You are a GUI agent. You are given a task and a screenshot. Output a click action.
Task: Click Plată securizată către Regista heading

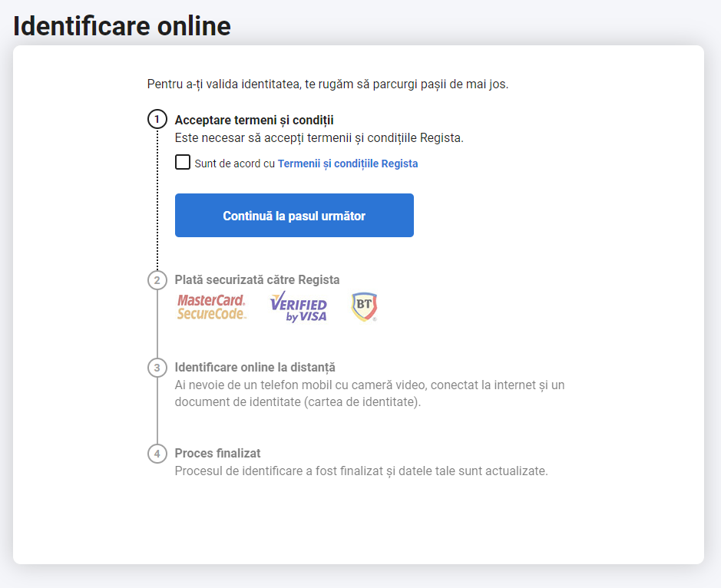(x=257, y=280)
